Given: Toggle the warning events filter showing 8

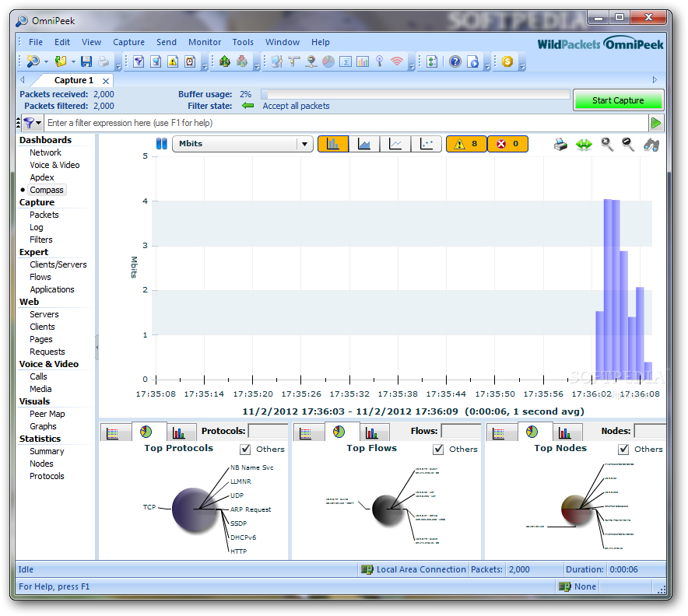Looking at the screenshot, I should 466,144.
